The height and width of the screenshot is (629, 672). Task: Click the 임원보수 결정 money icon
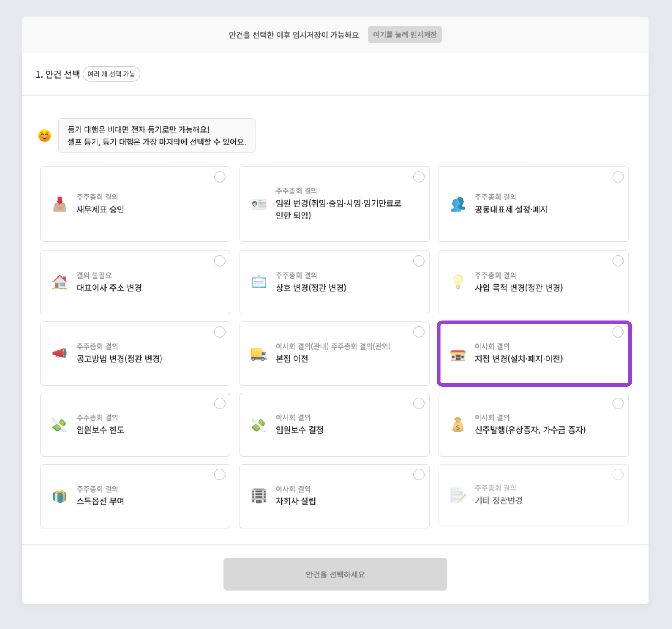tap(259, 425)
